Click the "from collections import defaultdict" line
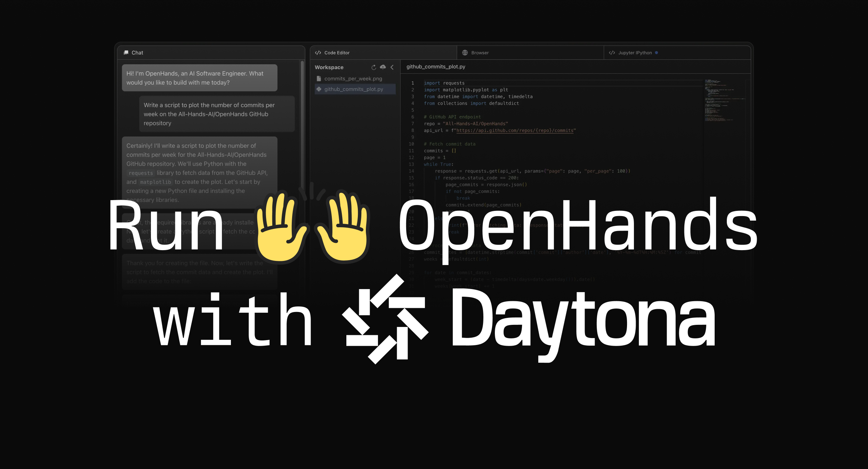Image resolution: width=868 pixels, height=469 pixels. click(x=471, y=104)
